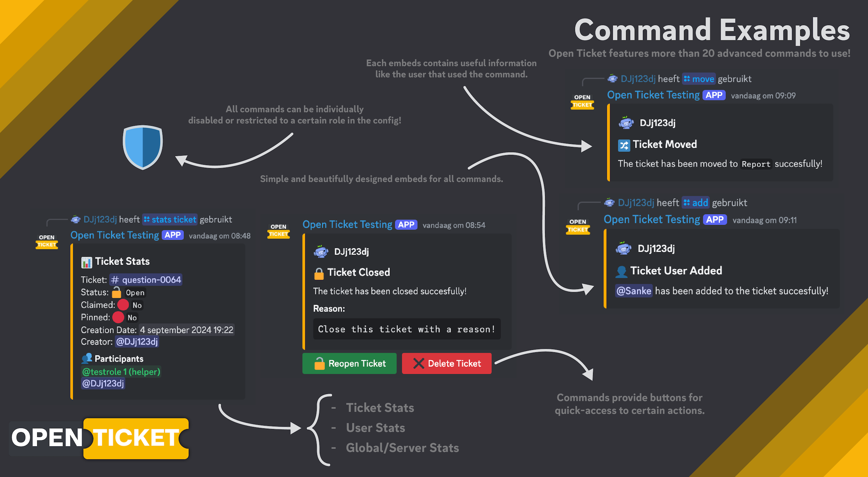This screenshot has height=477, width=868.
Task: Click the bar chart icon beside Ticket Stats
Action: [86, 262]
